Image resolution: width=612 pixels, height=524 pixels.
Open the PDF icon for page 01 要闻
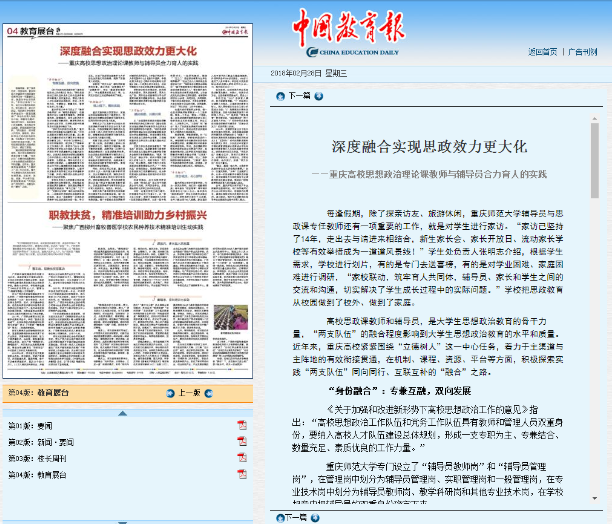[x=242, y=426]
